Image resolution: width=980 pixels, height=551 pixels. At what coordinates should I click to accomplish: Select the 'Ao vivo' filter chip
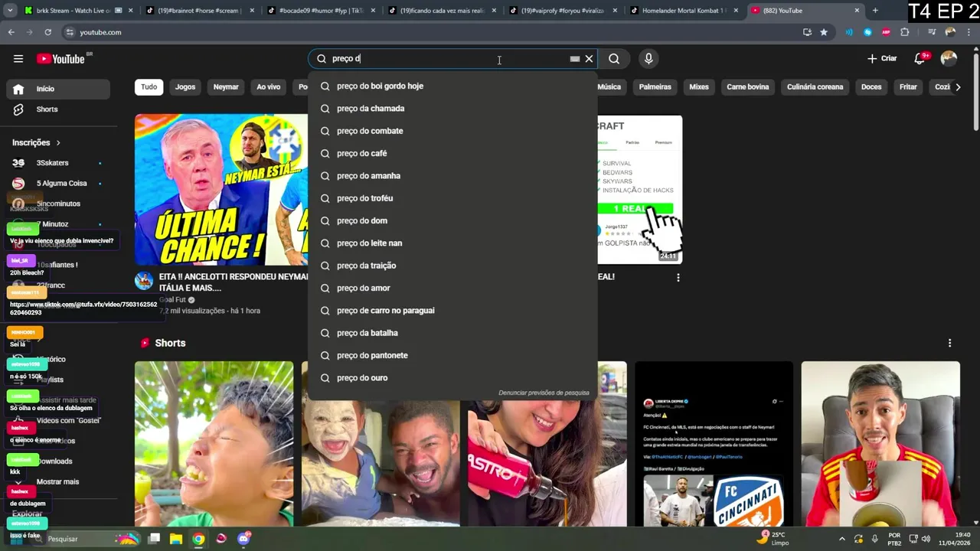pos(268,86)
